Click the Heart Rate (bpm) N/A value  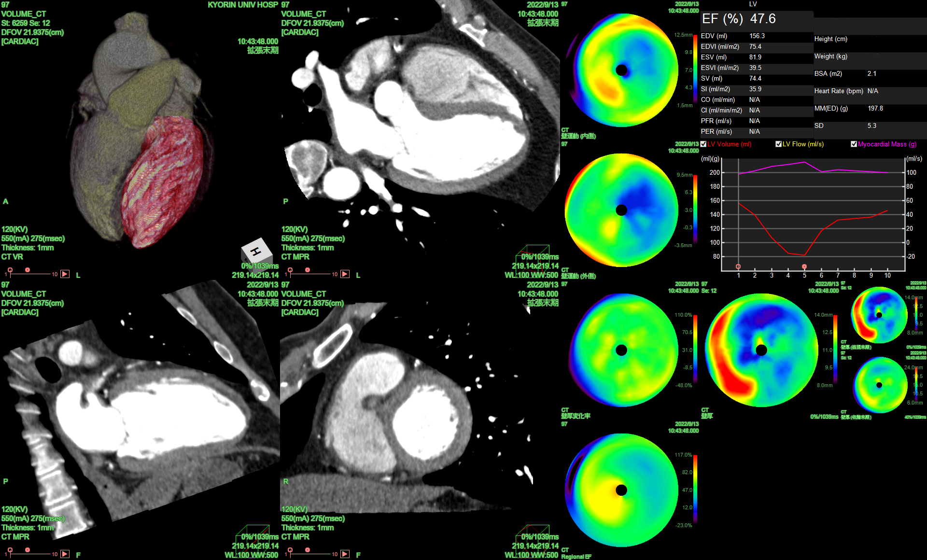pos(873,91)
